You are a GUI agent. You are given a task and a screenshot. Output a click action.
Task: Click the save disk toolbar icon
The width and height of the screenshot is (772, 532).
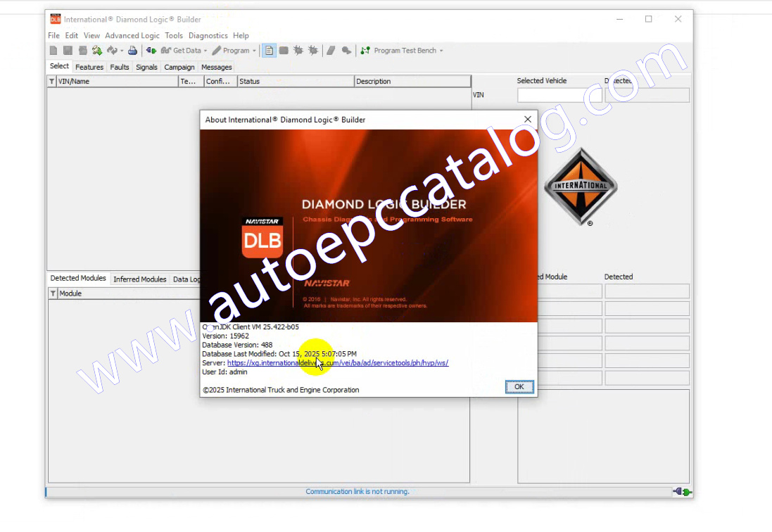point(68,51)
